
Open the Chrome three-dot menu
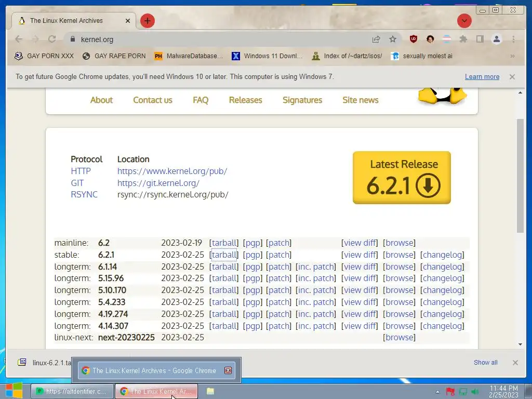[x=513, y=39]
